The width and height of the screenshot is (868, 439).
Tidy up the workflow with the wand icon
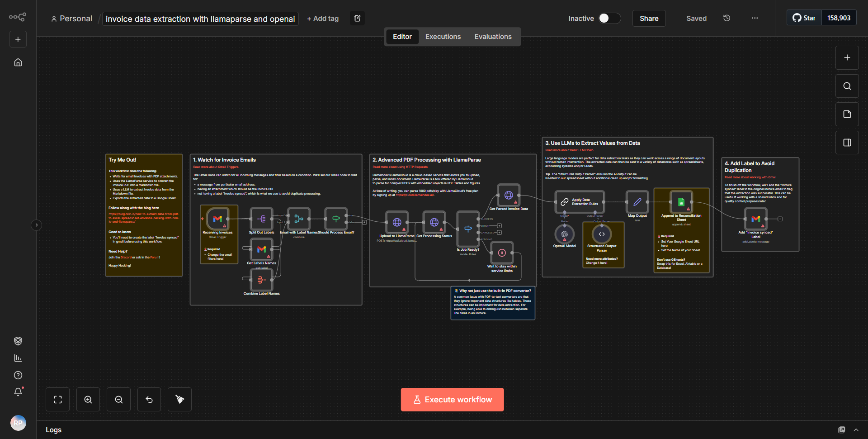pos(179,399)
